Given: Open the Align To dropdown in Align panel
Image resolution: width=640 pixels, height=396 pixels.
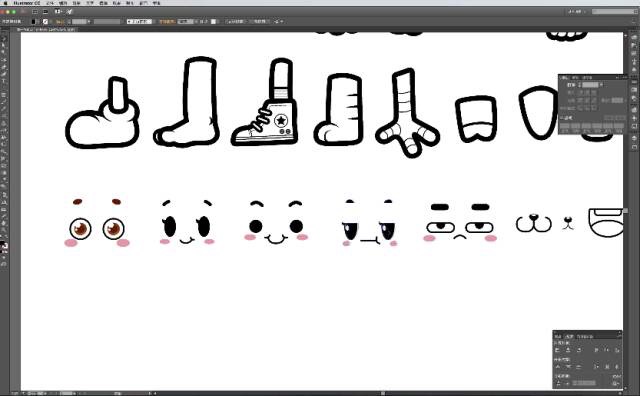Looking at the screenshot, I should [x=616, y=383].
